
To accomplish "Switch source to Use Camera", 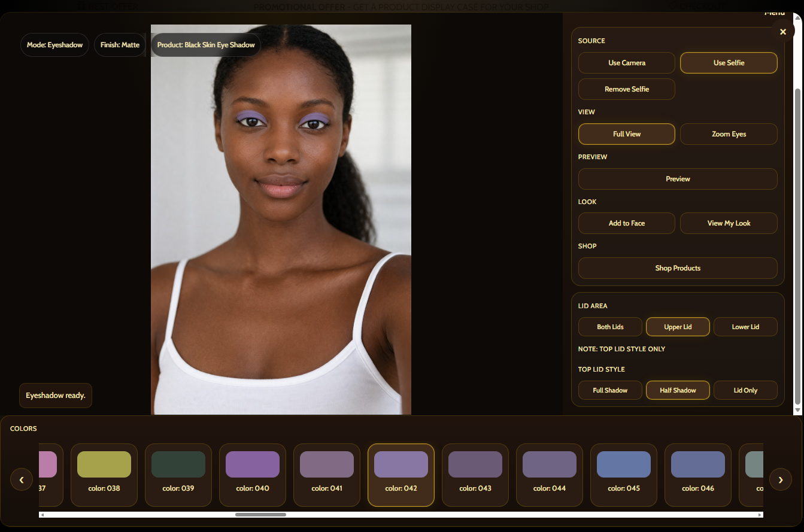I will tap(626, 63).
